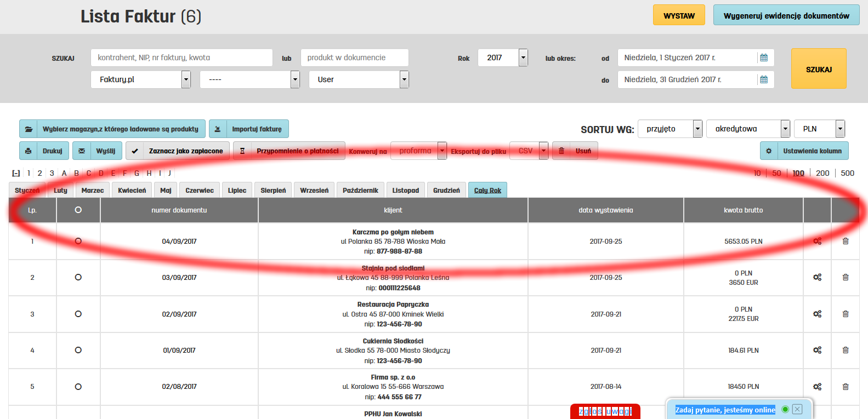Click gear icon on Ustawienia kolumn

point(769,151)
